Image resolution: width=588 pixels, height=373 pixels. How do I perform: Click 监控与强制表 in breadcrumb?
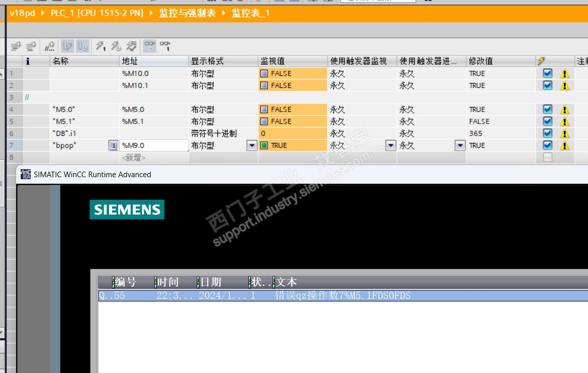tap(187, 13)
